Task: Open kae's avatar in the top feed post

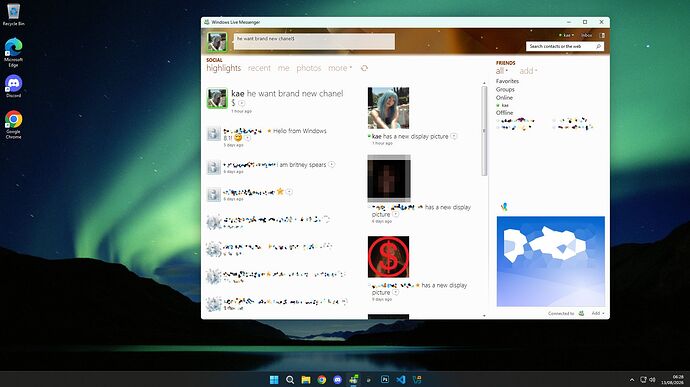Action: [x=217, y=98]
